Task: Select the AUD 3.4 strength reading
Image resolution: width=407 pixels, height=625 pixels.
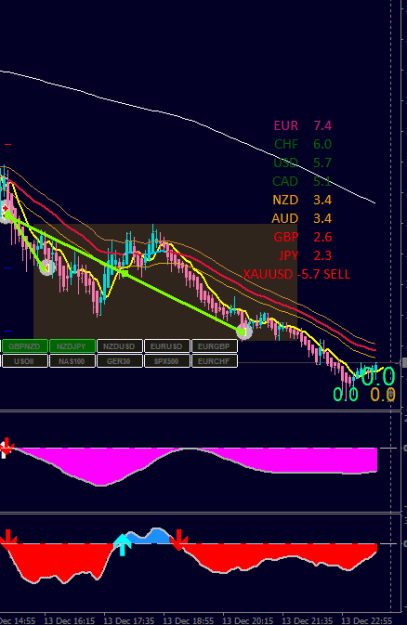Action: click(x=302, y=218)
